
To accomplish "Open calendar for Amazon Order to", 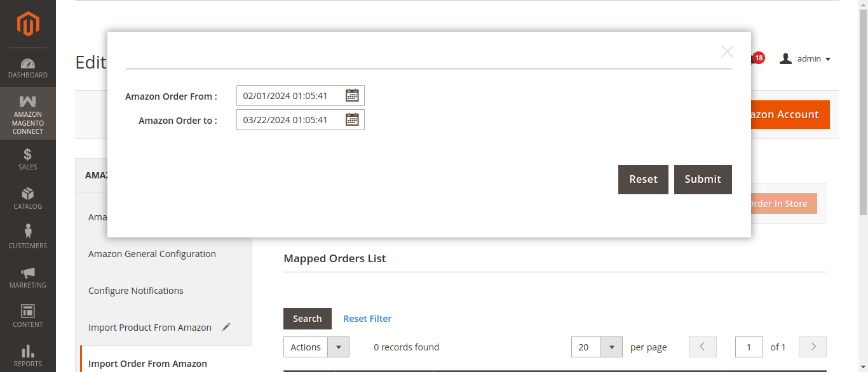I will (352, 119).
